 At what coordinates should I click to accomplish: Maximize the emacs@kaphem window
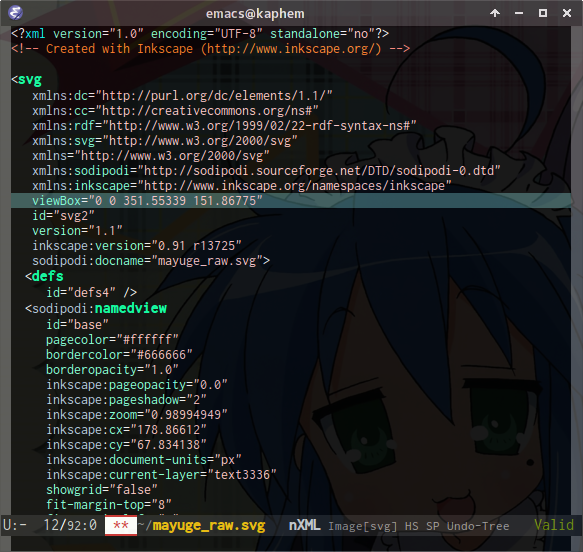[x=542, y=13]
